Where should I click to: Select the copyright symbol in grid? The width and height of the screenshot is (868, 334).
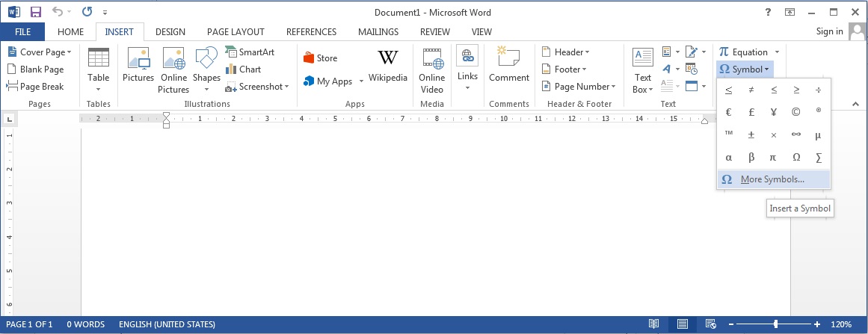point(795,112)
